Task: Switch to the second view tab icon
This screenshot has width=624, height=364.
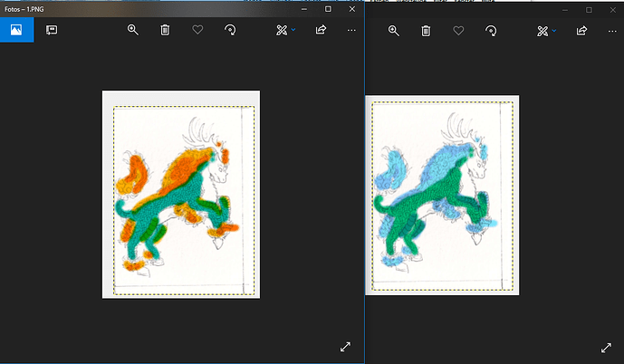Action: coord(52,30)
